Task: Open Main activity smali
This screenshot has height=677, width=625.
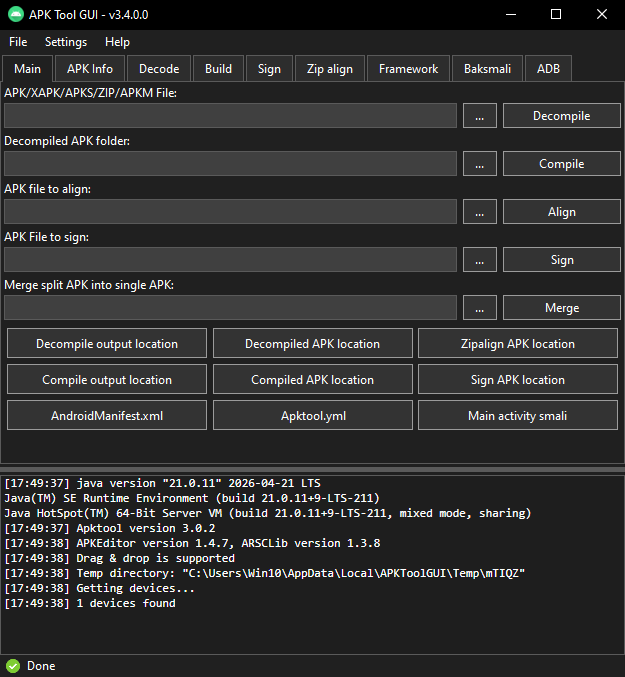Action: point(518,415)
